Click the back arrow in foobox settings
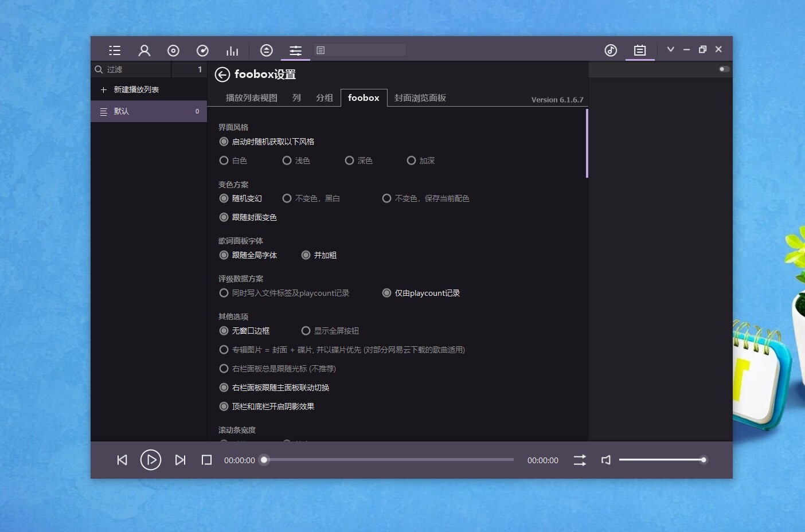 tap(223, 75)
